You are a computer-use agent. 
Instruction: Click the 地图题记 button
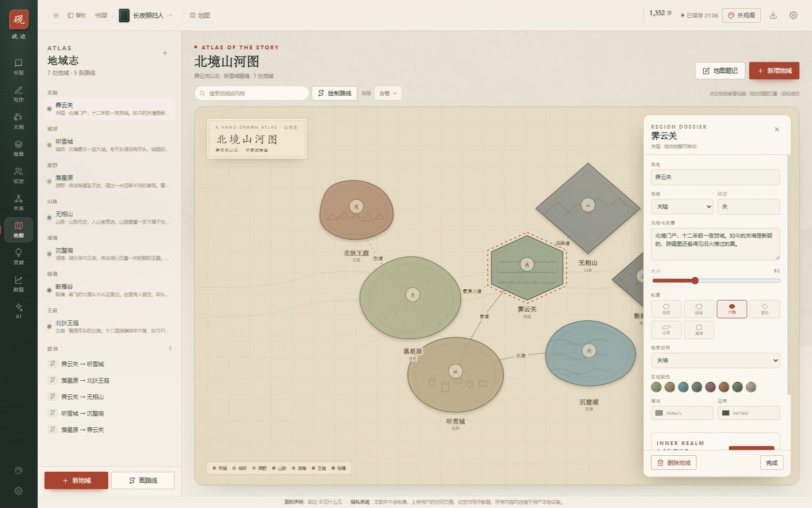pos(720,71)
